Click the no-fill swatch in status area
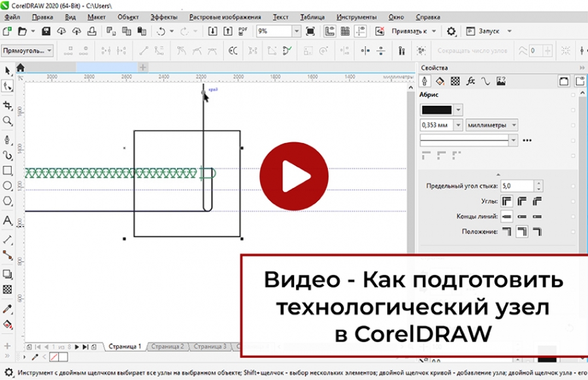The height and width of the screenshot is (380, 588). pyautogui.click(x=54, y=356)
